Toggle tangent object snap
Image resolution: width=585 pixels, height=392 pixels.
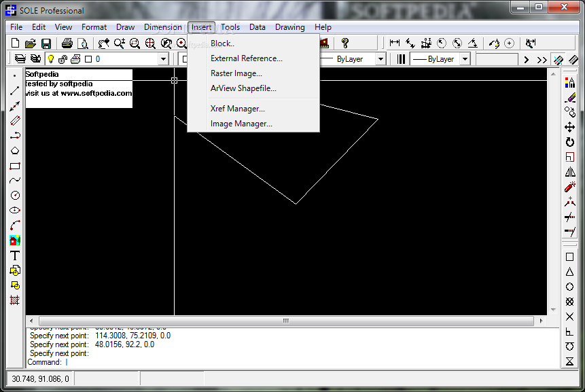point(569,346)
